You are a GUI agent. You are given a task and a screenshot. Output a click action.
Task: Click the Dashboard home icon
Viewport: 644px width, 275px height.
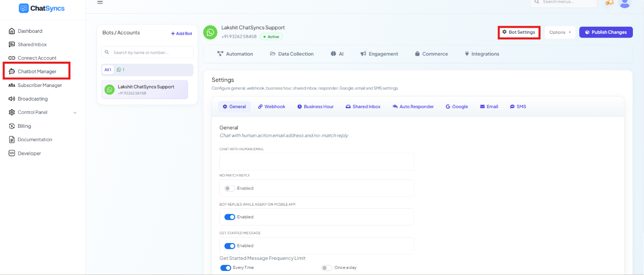pyautogui.click(x=12, y=31)
